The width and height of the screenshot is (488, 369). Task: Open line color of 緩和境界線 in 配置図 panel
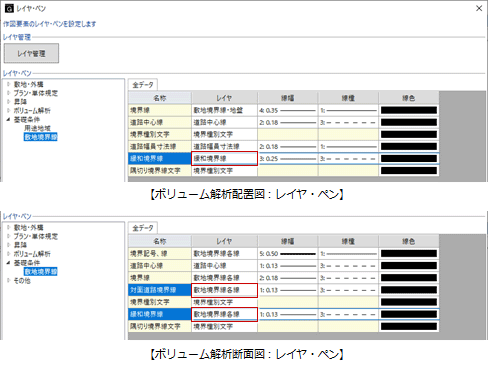click(409, 159)
